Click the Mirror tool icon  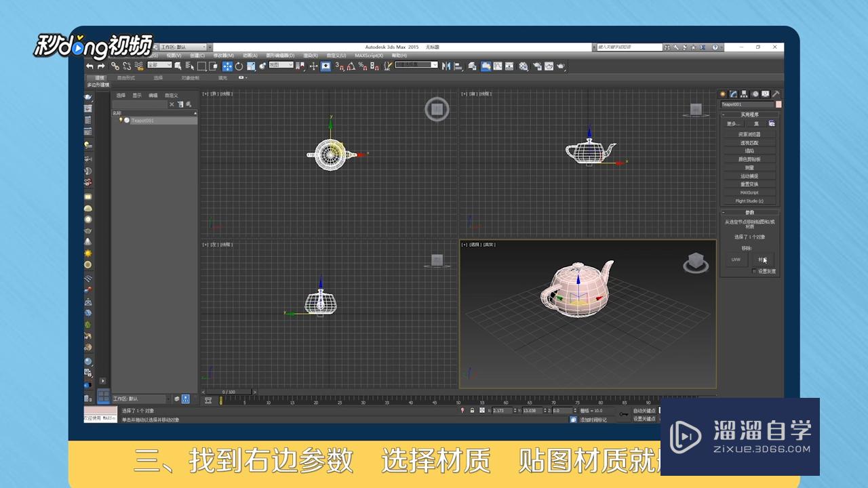click(446, 66)
